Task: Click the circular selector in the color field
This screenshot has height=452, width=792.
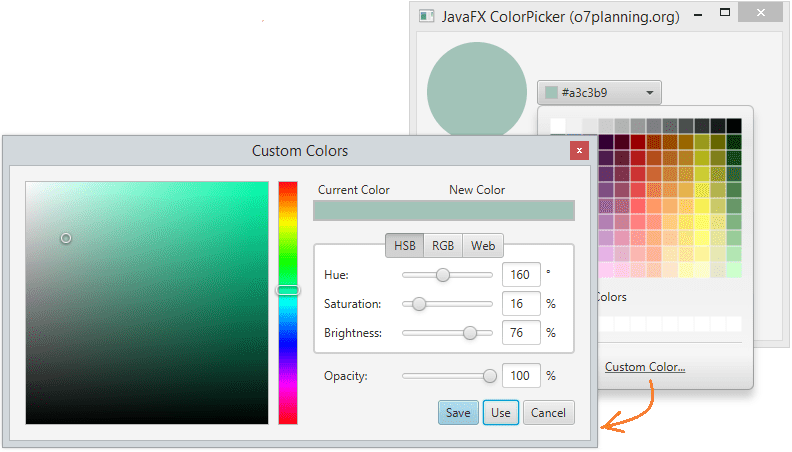Action: point(66,238)
